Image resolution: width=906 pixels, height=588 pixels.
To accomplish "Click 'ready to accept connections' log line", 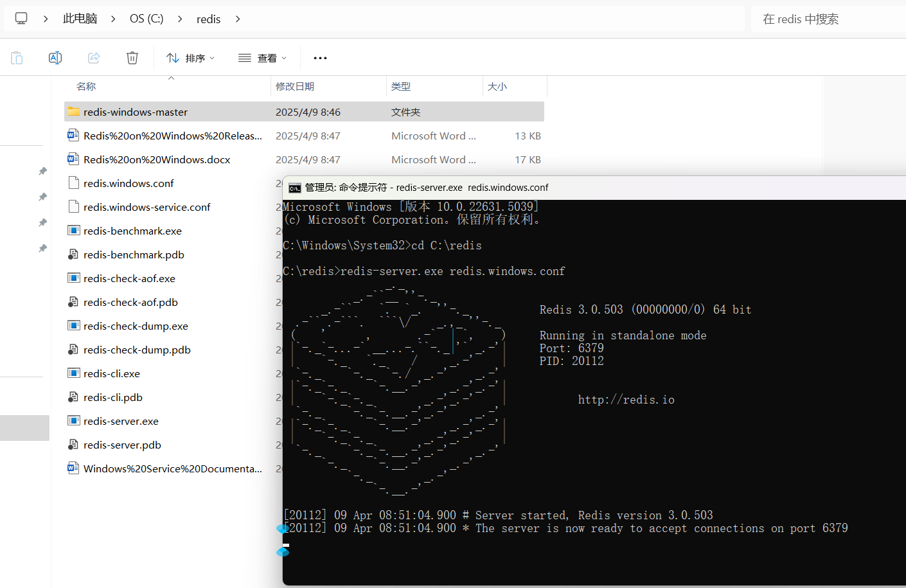I will [x=565, y=528].
